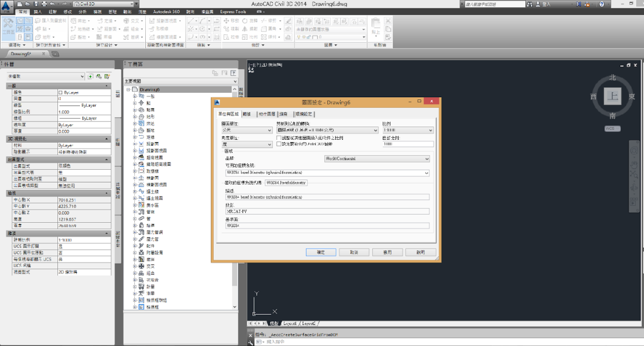This screenshot has height=346, width=644.
Task: Click 東 East on the ViewCube compass
Action: click(632, 97)
